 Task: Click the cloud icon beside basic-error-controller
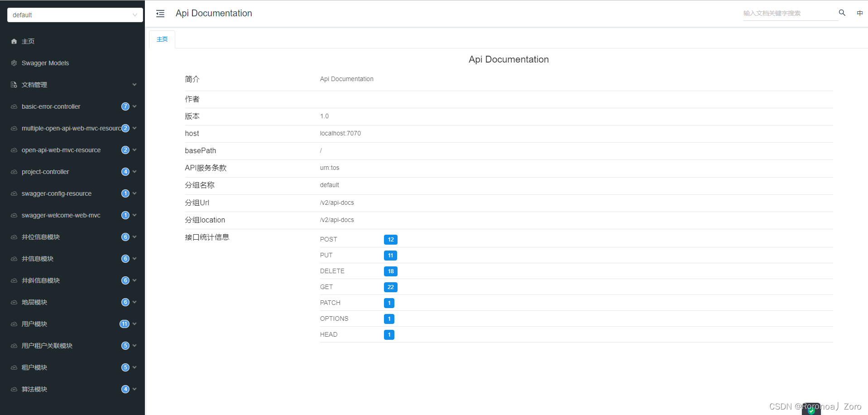coord(14,106)
